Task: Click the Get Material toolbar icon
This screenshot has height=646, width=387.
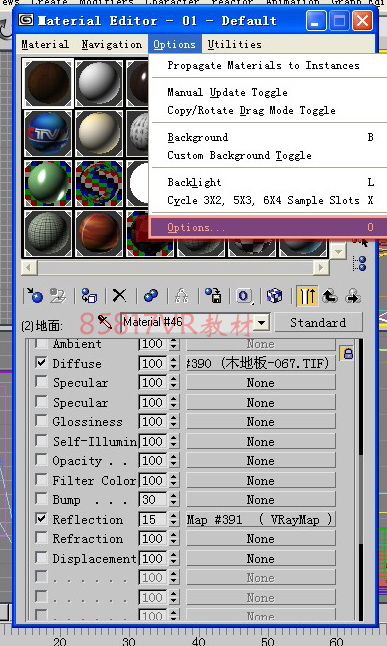Action: coord(35,295)
